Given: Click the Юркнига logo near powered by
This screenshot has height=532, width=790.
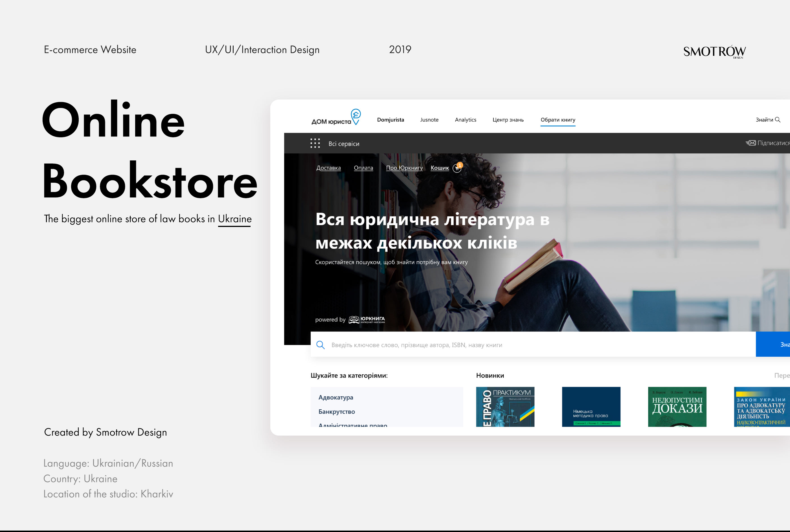Looking at the screenshot, I should click(367, 320).
